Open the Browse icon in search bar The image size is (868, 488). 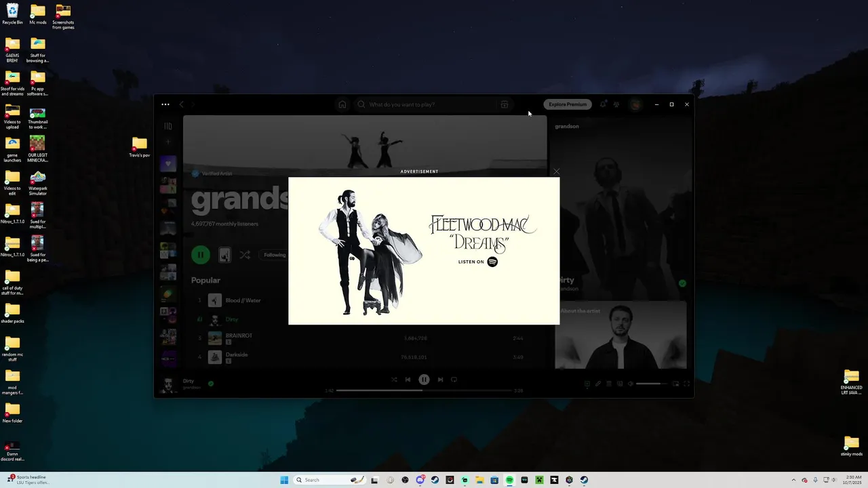pos(505,104)
